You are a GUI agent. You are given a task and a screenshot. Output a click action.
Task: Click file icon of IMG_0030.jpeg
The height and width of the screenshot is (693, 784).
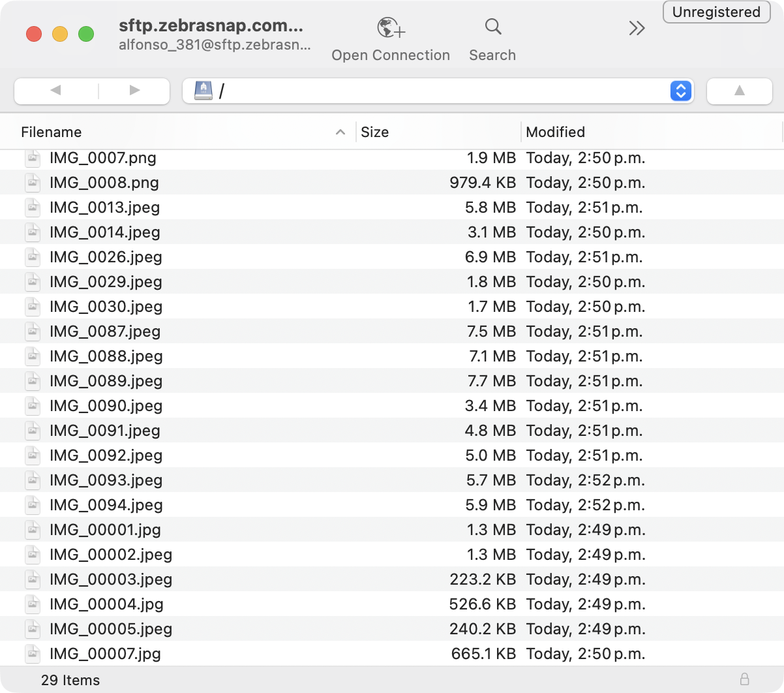pyautogui.click(x=33, y=307)
